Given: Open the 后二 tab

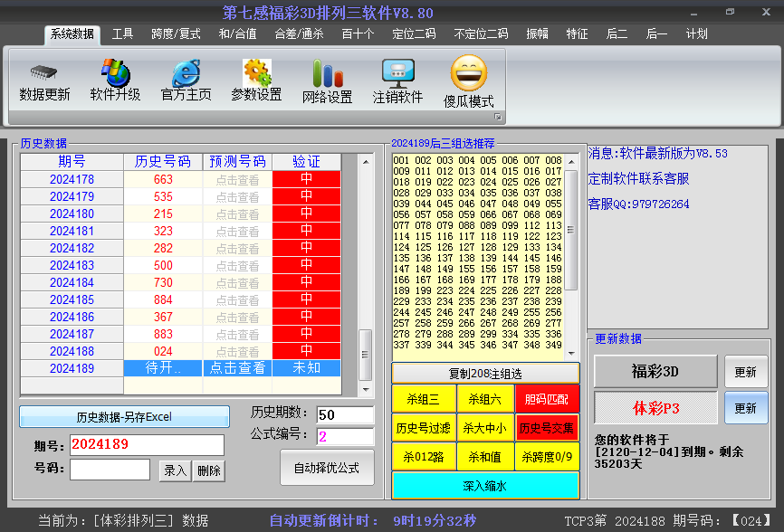Looking at the screenshot, I should pos(617,34).
